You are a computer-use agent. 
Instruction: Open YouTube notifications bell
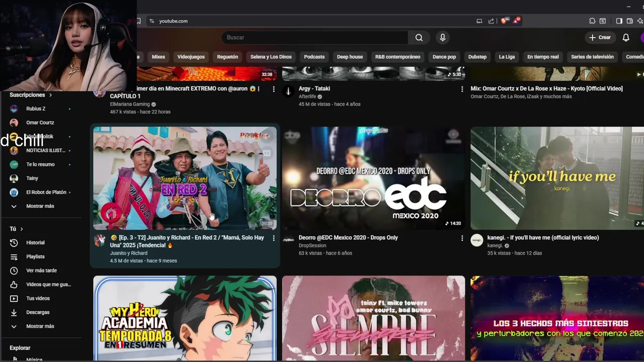pos(626,38)
